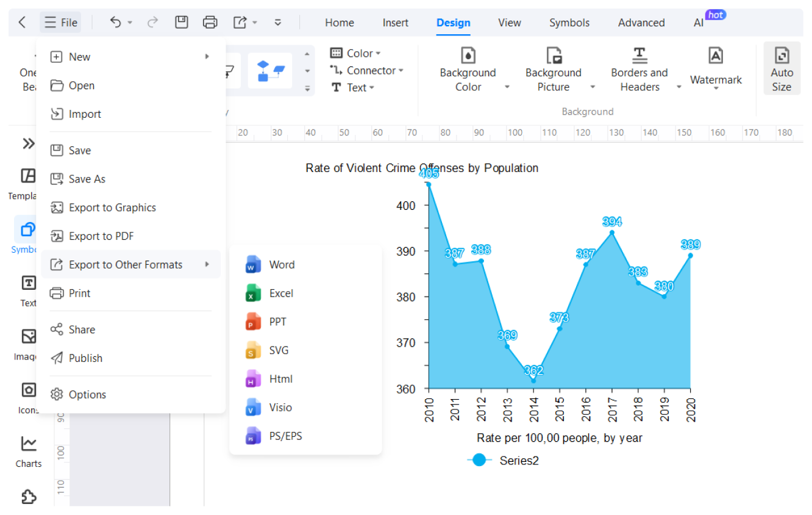Export the diagram to PS/EPS format
Screen dimensions: 812x515
point(305,436)
